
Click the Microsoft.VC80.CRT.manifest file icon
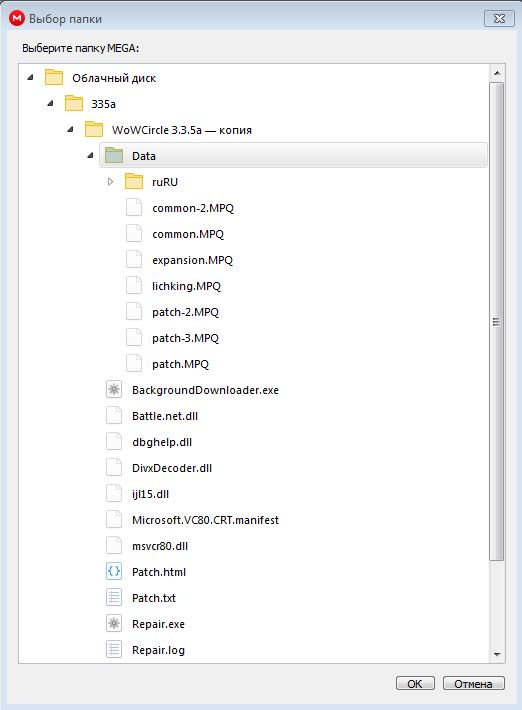[114, 519]
